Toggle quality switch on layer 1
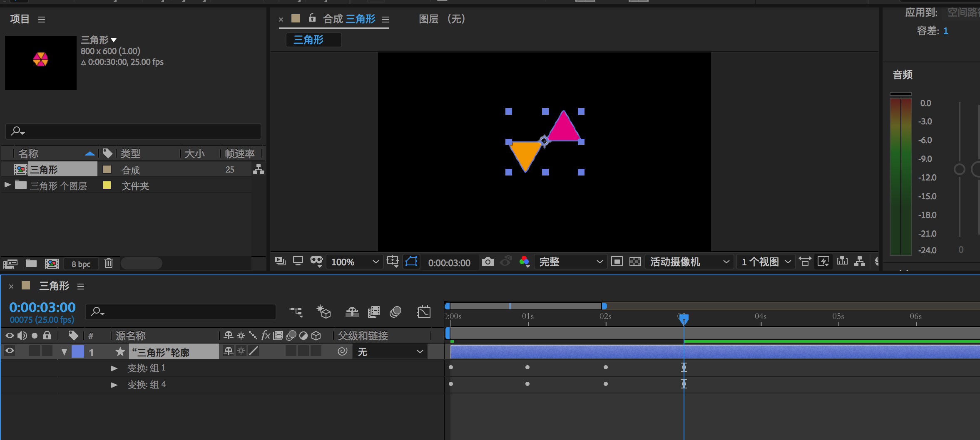This screenshot has height=440, width=980. point(254,351)
